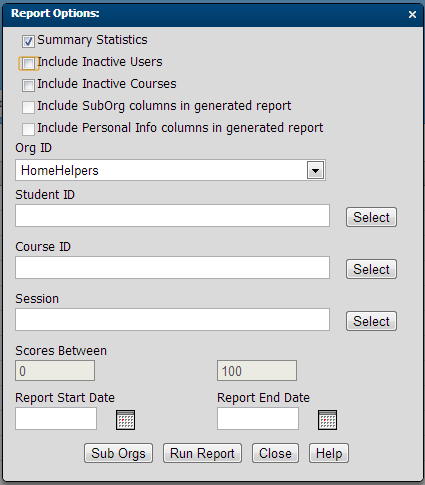
Task: Enable Include Inactive Users checkbox
Action: (28, 63)
